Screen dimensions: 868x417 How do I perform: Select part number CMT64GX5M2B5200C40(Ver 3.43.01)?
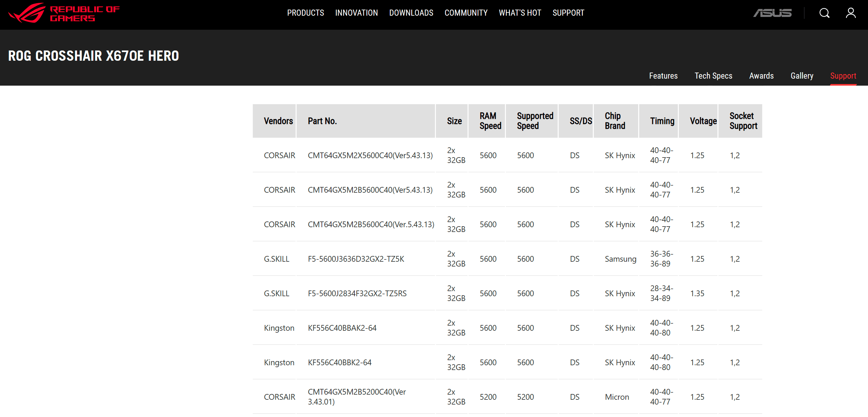pyautogui.click(x=357, y=397)
